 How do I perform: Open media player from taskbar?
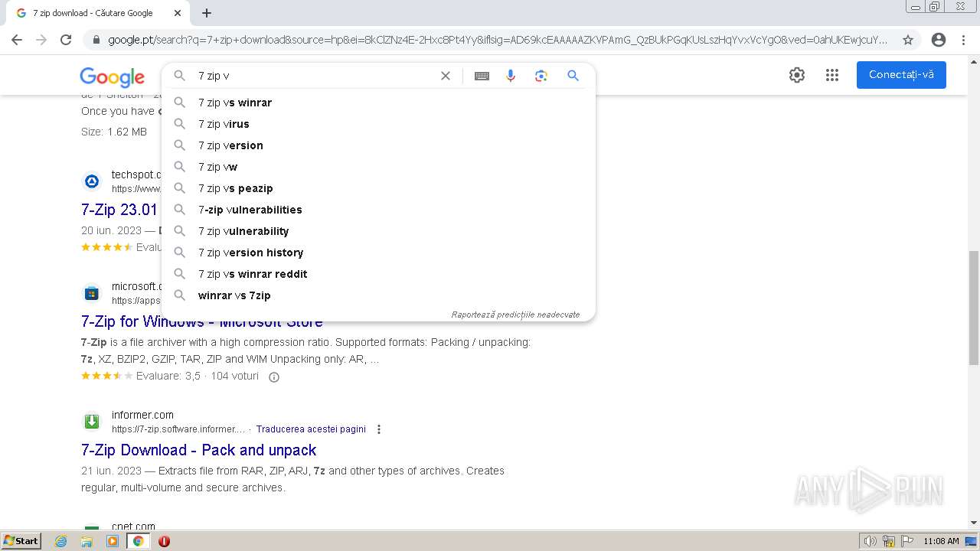click(x=113, y=541)
